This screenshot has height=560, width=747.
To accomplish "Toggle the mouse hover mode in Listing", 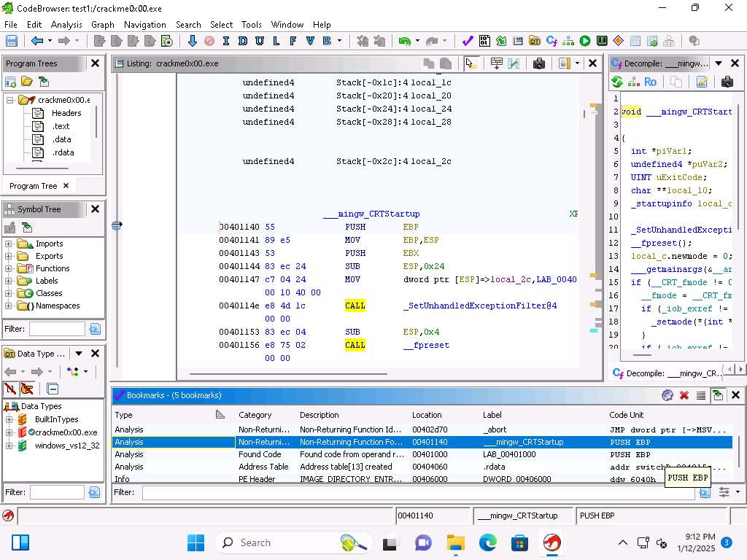I will 470,63.
